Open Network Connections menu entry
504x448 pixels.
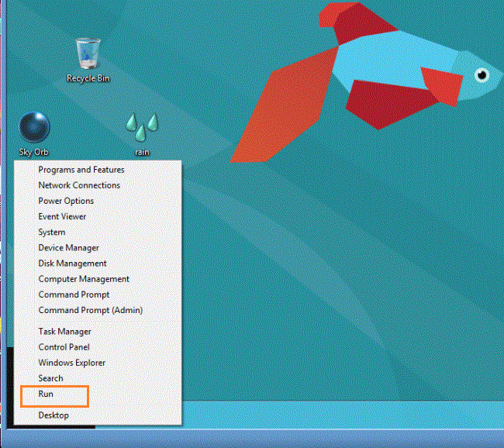click(98, 185)
